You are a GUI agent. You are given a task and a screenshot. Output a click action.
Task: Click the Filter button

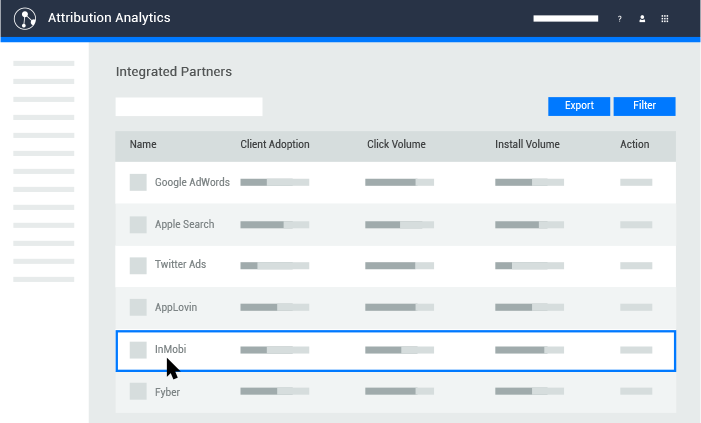tap(644, 106)
